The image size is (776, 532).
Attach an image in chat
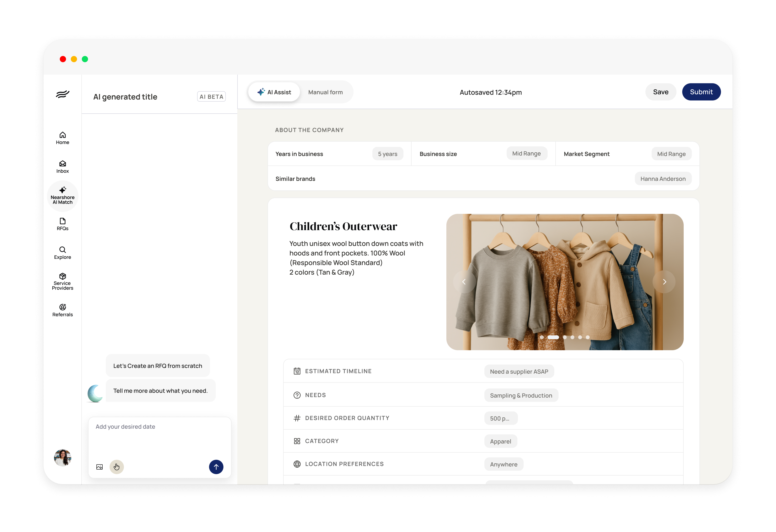(x=100, y=467)
